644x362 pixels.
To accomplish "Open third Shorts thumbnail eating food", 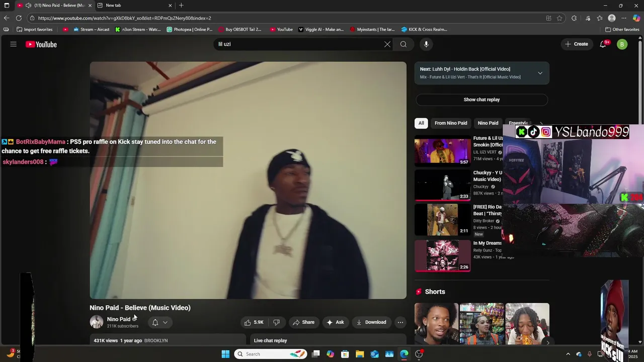I will coord(527,323).
